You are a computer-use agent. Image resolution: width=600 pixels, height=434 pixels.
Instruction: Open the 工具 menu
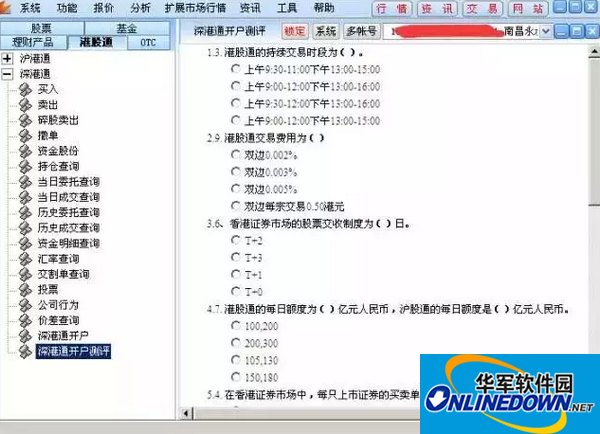[x=287, y=8]
